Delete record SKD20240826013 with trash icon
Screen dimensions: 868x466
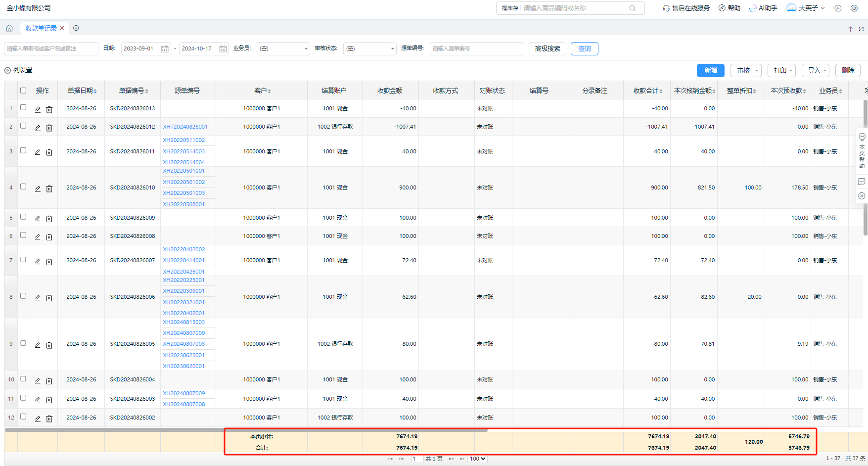pyautogui.click(x=49, y=109)
